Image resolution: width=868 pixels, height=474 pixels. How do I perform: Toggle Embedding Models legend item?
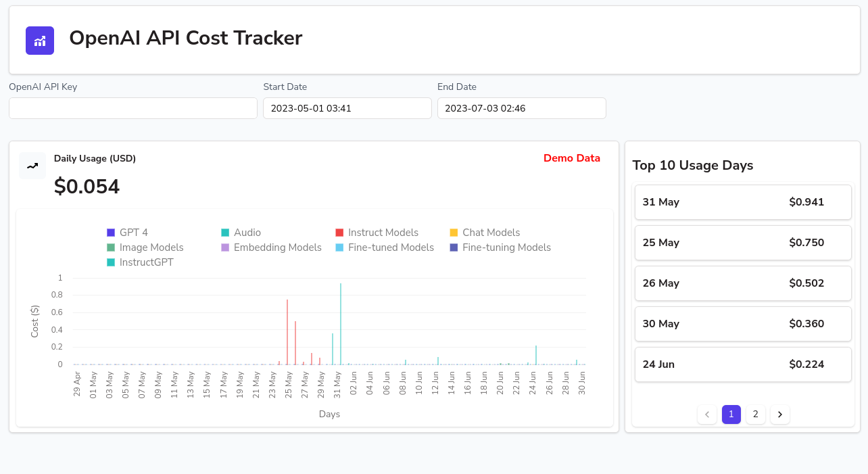(271, 247)
